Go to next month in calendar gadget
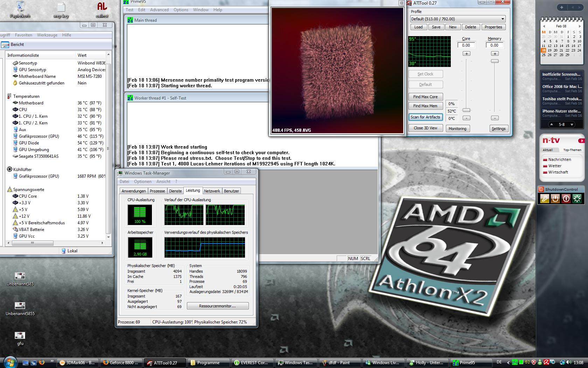The width and height of the screenshot is (588, 368). tap(580, 26)
